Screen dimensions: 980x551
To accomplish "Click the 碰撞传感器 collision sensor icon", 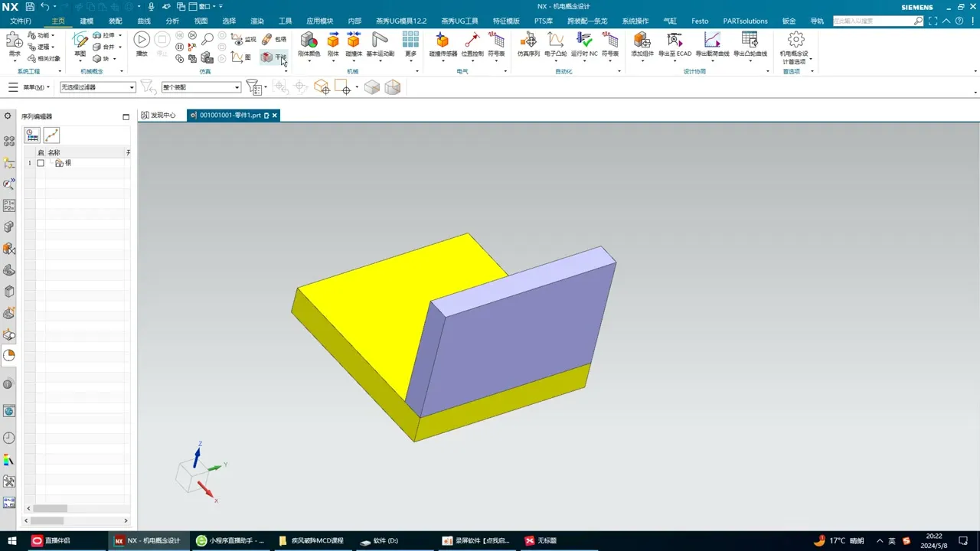I will point(443,44).
